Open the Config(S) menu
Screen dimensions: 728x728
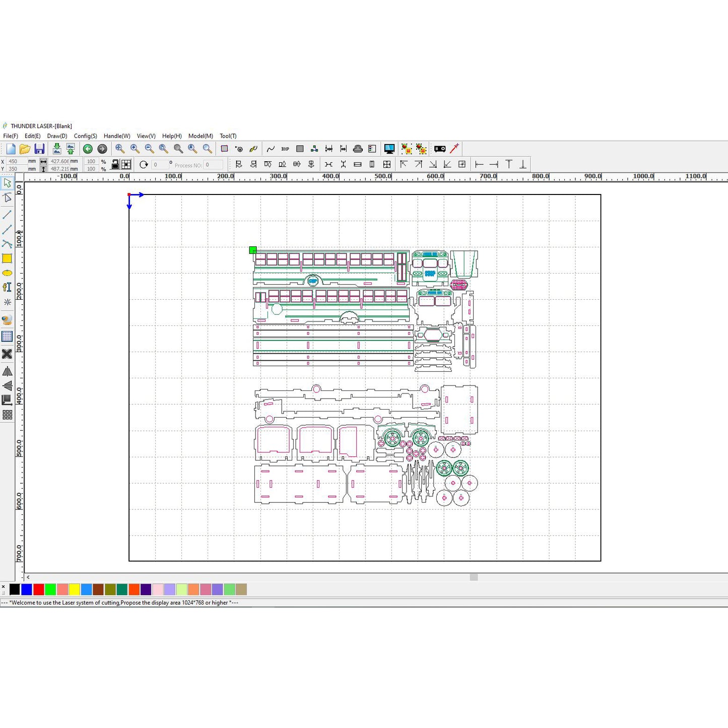(x=85, y=136)
